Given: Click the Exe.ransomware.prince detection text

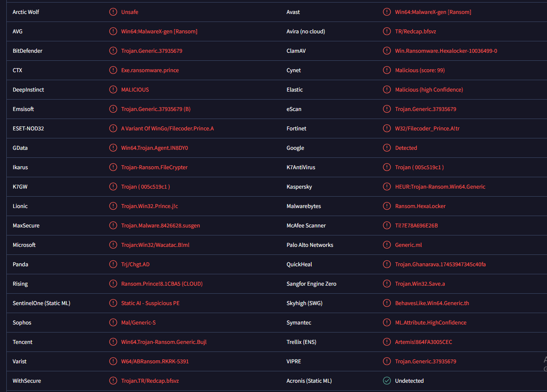Looking at the screenshot, I should (150, 70).
